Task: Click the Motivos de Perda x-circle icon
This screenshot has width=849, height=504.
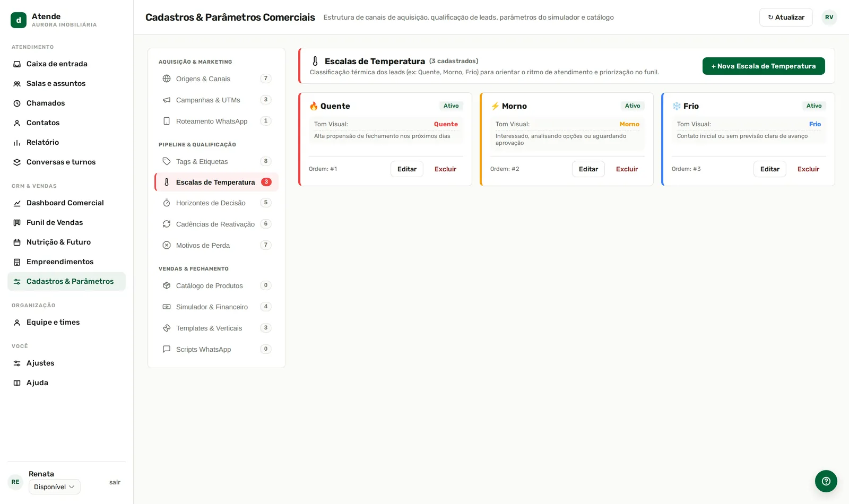Action: click(x=167, y=245)
